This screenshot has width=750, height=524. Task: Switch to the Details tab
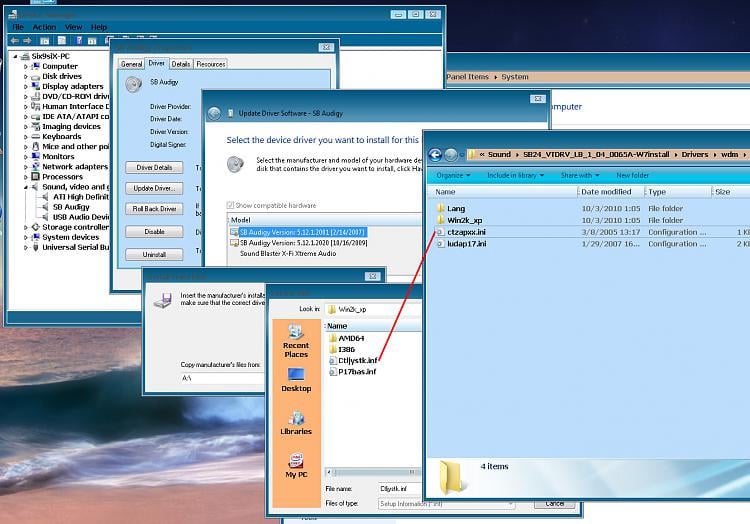[x=181, y=64]
